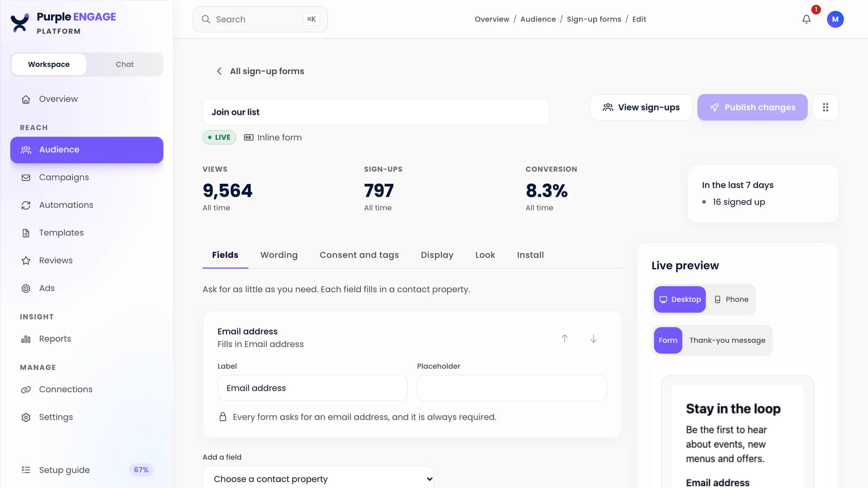Open Choose a contact property dropdown
This screenshot has height=488, width=868.
(x=318, y=479)
